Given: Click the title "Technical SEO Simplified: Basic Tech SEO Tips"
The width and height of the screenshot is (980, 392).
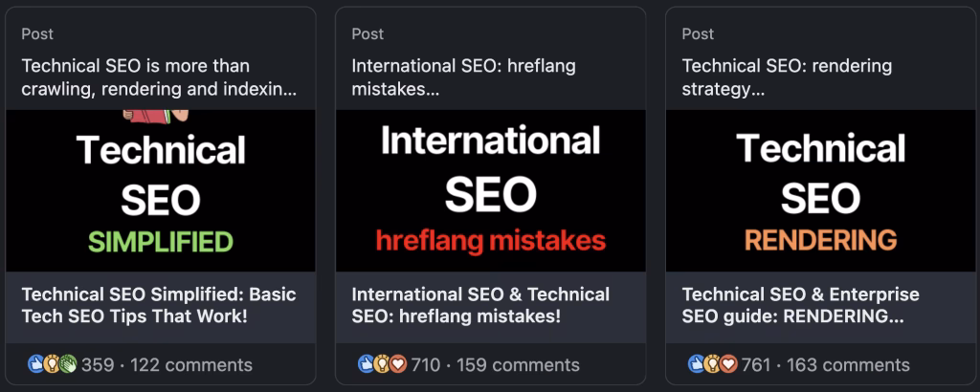Looking at the screenshot, I should point(134,304).
